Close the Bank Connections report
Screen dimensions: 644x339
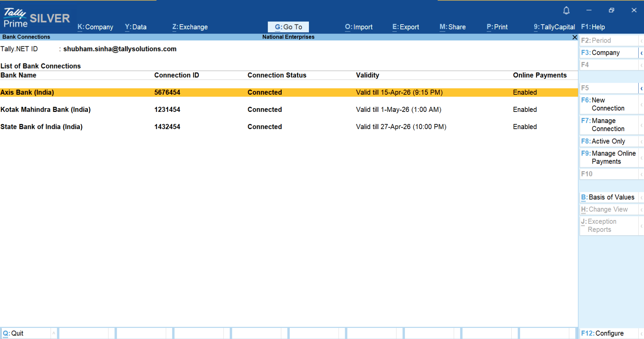(574, 37)
